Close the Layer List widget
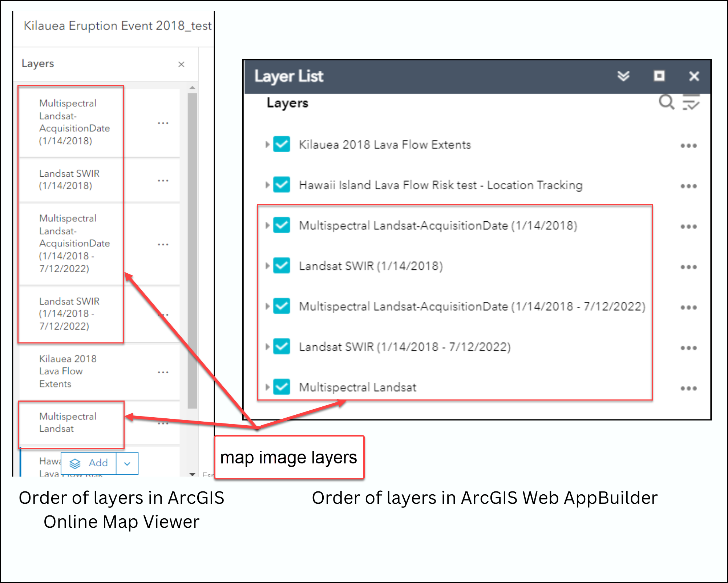Screen dimensions: 728x583 694,76
